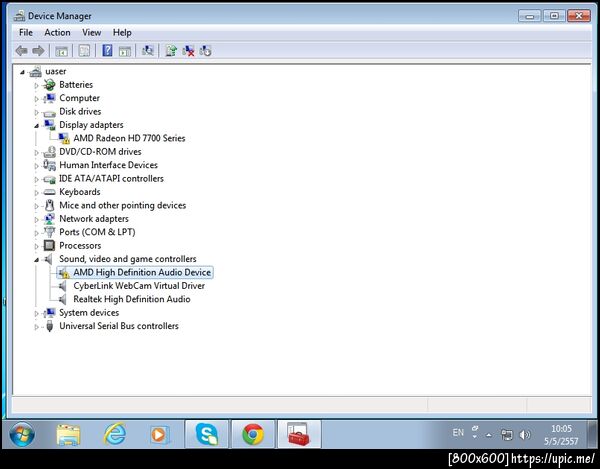Expand the Batteries node arrow
Screen dimensions: 600x469
(x=37, y=85)
